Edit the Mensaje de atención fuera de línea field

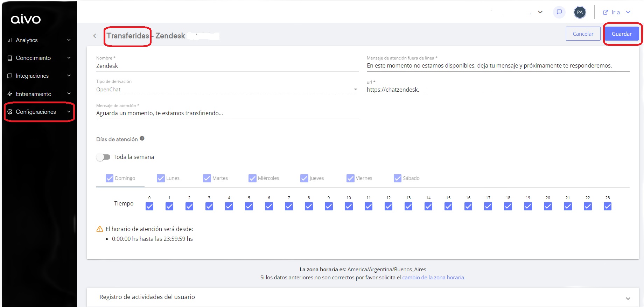click(498, 65)
